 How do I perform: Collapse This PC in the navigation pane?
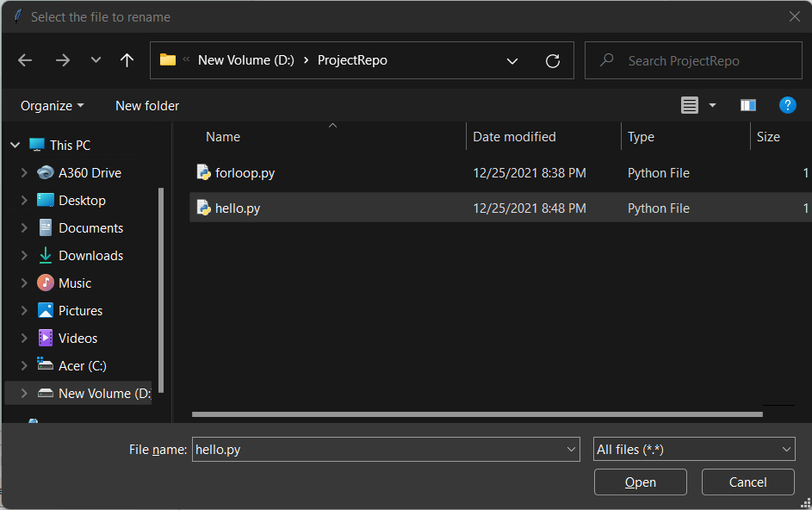[x=15, y=144]
